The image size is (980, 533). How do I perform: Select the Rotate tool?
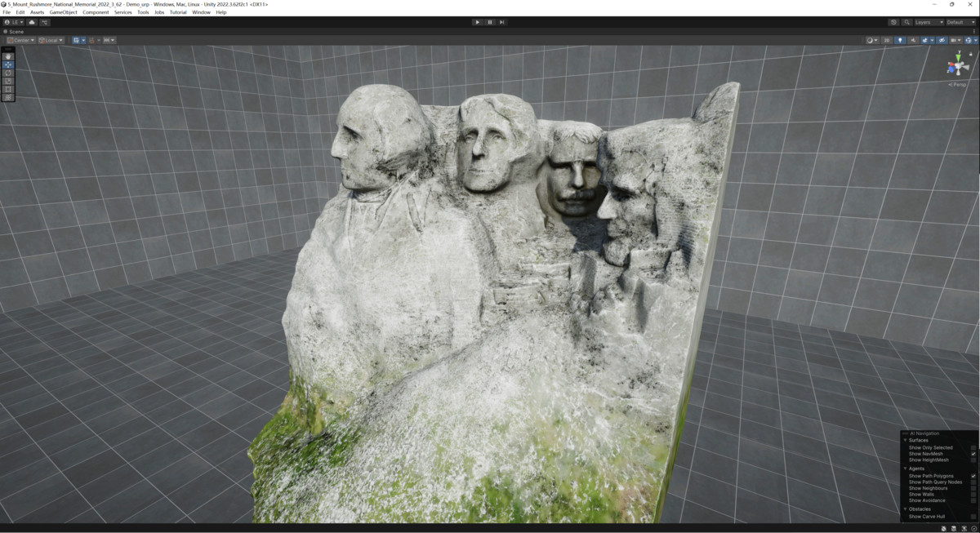tap(7, 73)
